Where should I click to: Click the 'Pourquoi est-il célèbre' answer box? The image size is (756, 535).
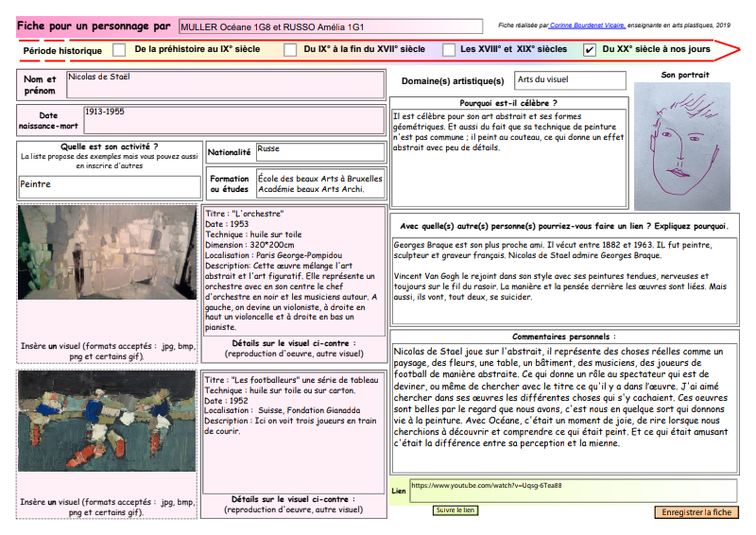(x=507, y=132)
